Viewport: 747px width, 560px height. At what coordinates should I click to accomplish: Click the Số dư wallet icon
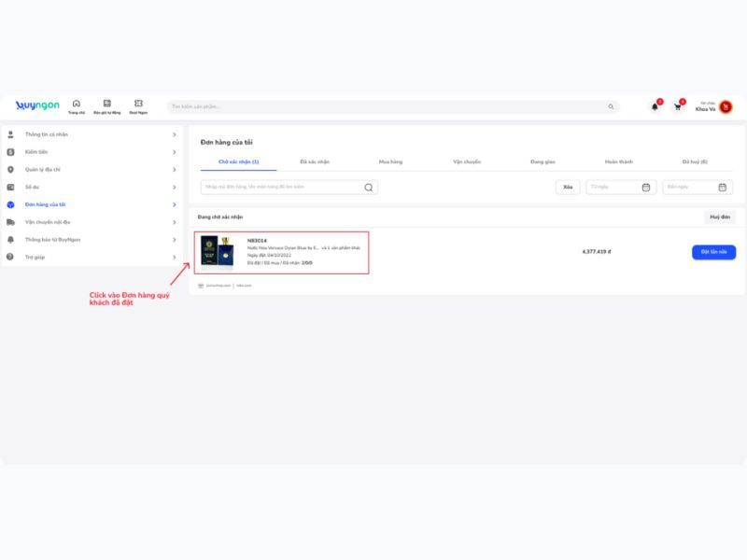coord(10,188)
